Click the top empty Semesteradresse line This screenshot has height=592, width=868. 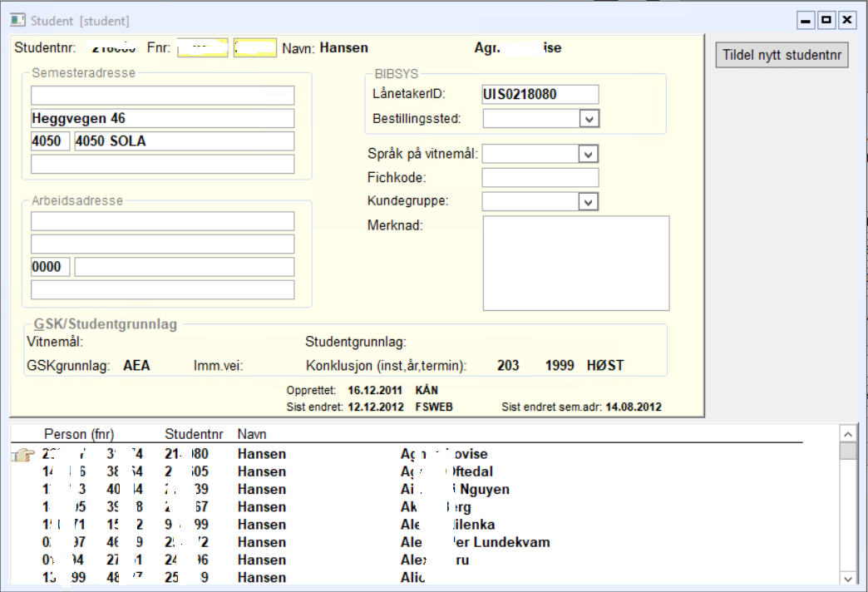163,96
